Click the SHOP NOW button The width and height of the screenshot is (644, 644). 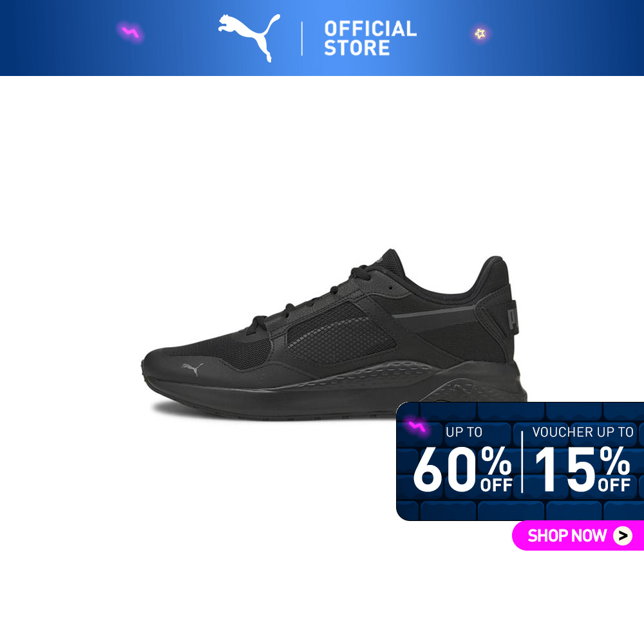(578, 536)
